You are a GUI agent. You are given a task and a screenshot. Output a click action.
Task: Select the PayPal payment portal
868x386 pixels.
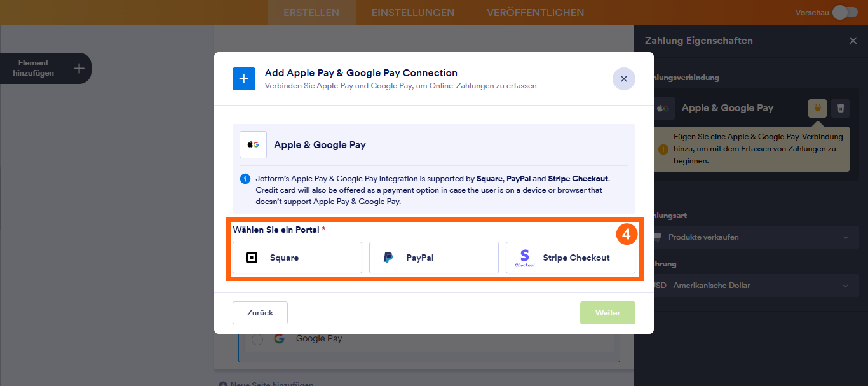point(434,258)
